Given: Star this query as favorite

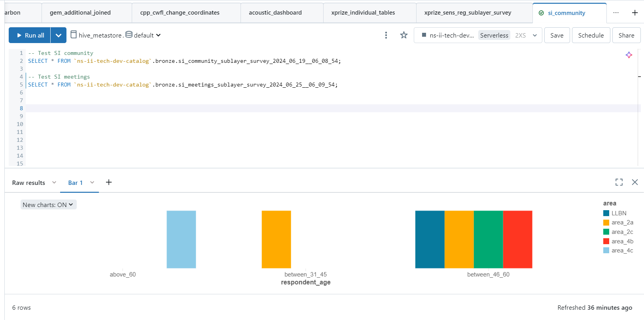Looking at the screenshot, I should pyautogui.click(x=404, y=35).
